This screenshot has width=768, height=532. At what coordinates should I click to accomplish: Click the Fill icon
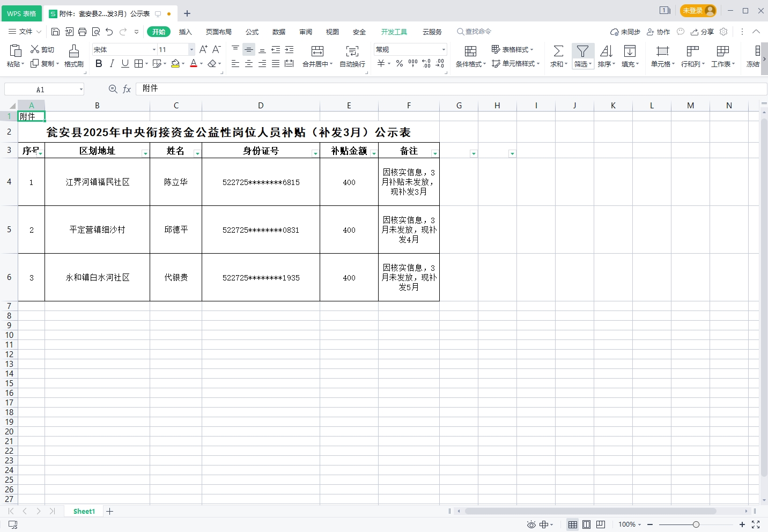point(630,51)
